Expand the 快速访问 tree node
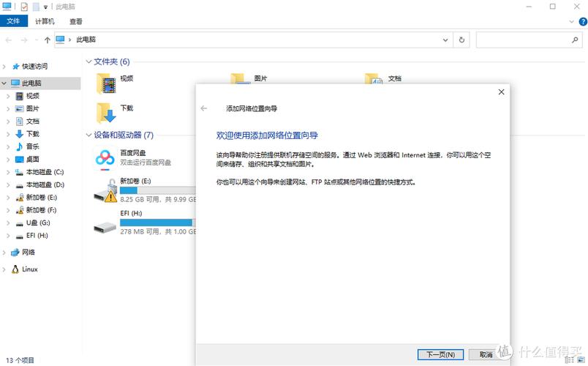 click(4, 67)
